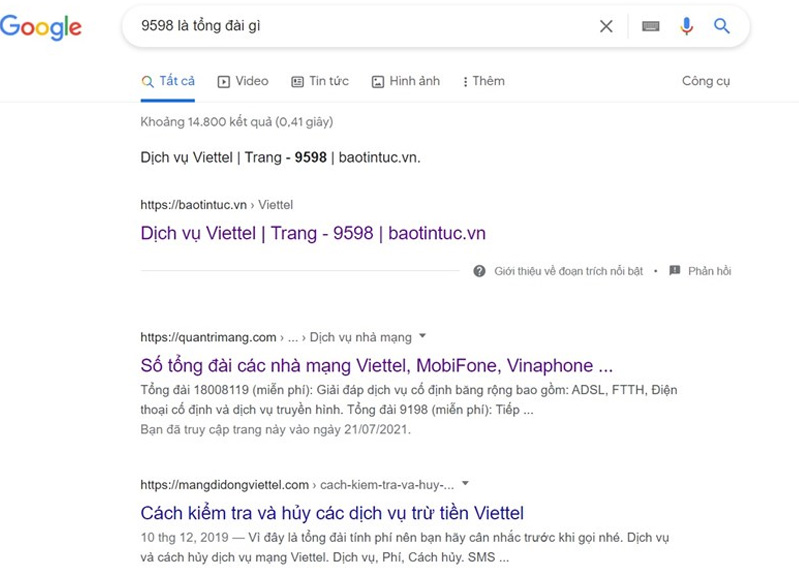This screenshot has width=799, height=568.
Task: Select the 'Tất cả' results tab
Action: [x=168, y=82]
